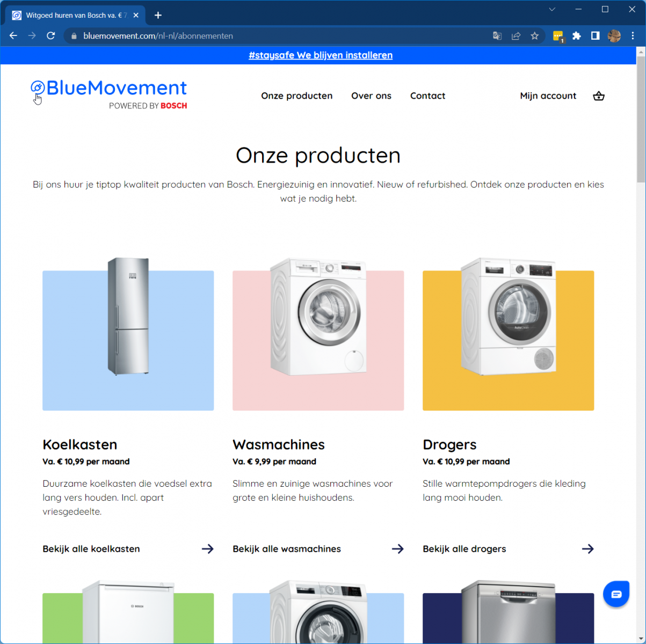Click the BlueMovement logo
This screenshot has height=644, width=646.
109,94
